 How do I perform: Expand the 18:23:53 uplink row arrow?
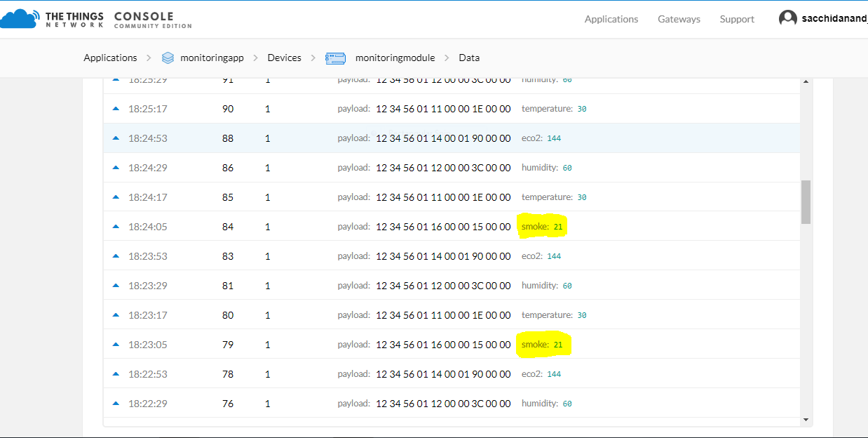click(116, 256)
